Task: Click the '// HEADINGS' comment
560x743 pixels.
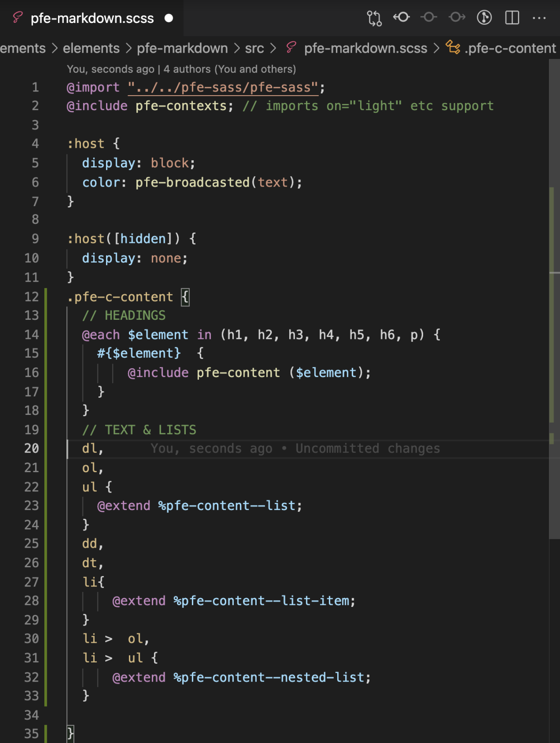Action: tap(124, 316)
